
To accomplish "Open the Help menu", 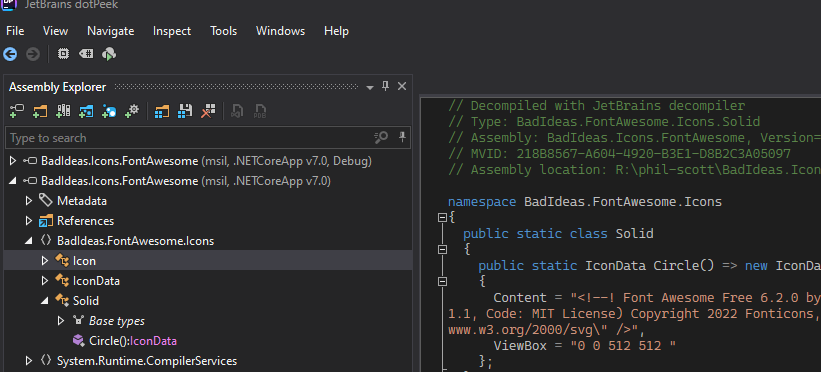I will pyautogui.click(x=336, y=31).
